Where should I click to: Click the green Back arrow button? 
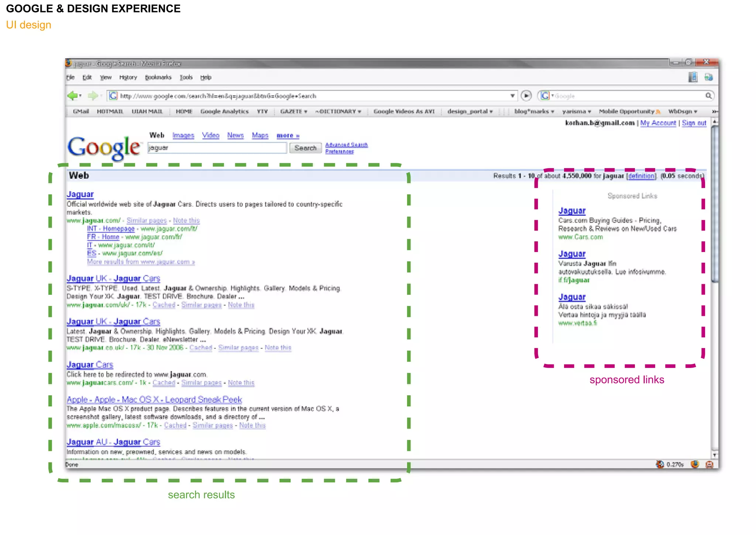(x=73, y=96)
